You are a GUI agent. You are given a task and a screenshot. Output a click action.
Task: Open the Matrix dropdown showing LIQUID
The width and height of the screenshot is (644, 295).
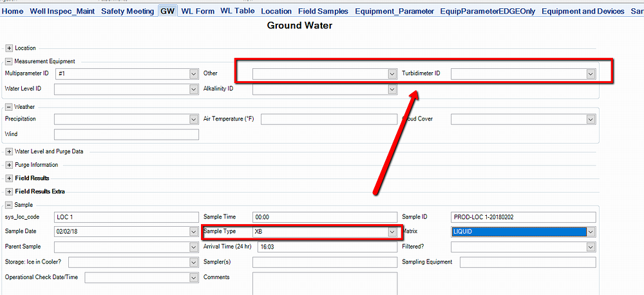coord(591,232)
